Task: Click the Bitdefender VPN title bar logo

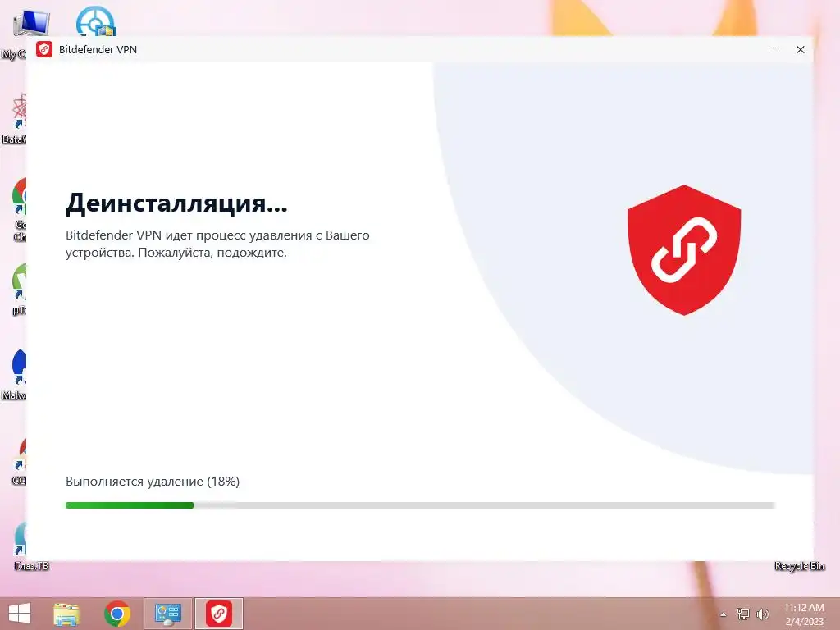Action: 44,49
